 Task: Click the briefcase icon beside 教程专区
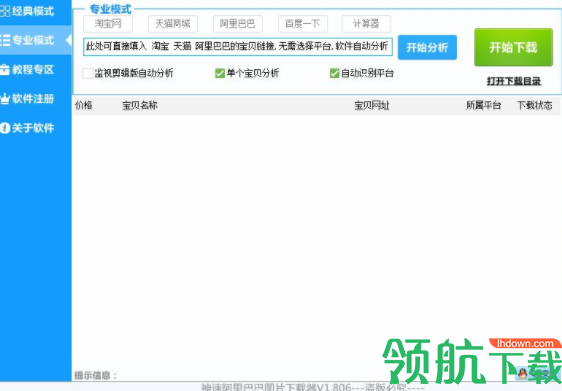click(x=5, y=69)
